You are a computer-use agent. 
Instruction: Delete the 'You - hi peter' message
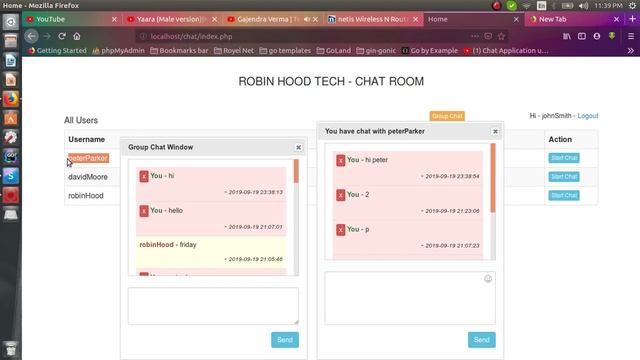click(x=340, y=160)
